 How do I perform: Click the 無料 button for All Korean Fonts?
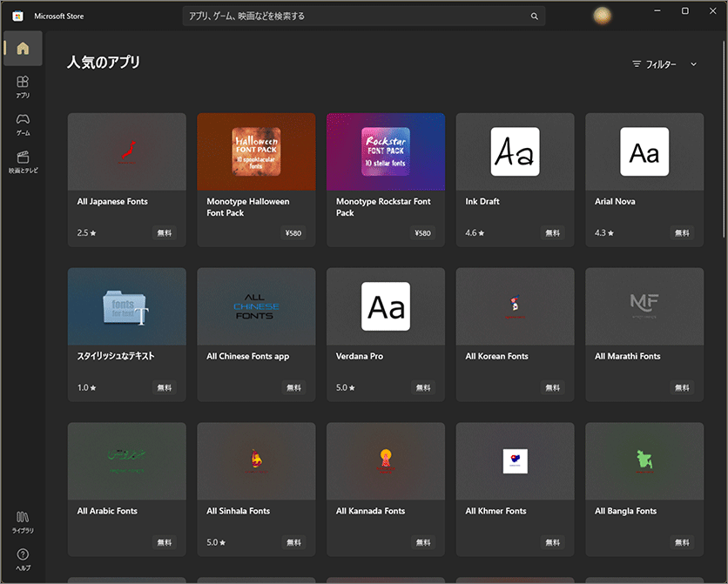tap(552, 388)
